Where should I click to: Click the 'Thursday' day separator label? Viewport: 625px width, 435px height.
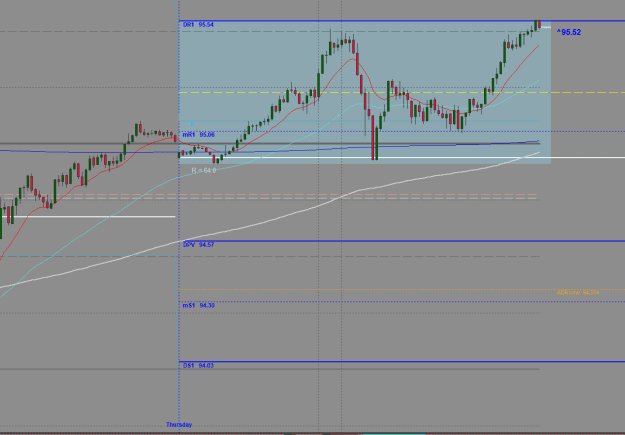(179, 425)
